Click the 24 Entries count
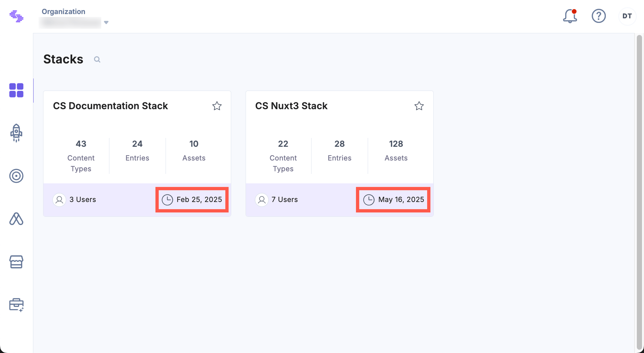 (x=137, y=144)
